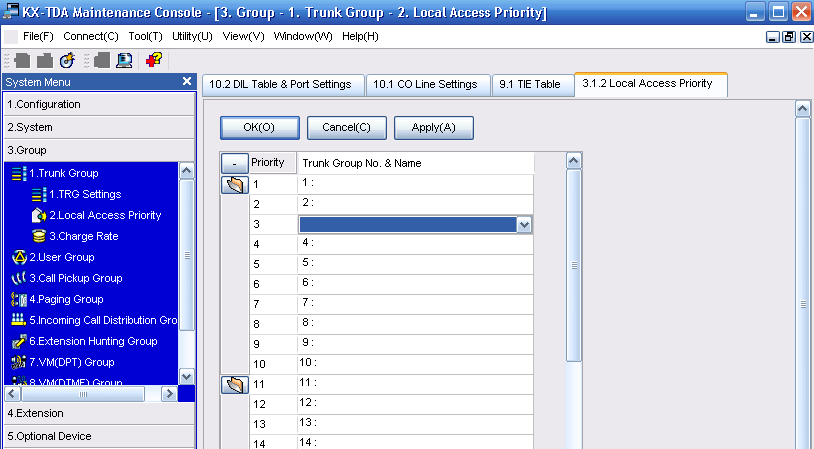Open dropdown arrow in priority 3 row
Screen dimensions: 814x449
point(524,225)
